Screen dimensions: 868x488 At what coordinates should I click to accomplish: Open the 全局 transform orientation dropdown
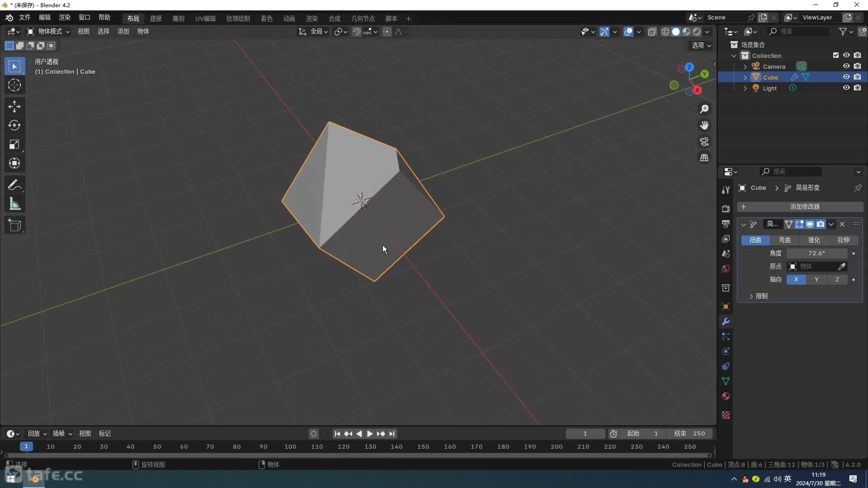pos(313,32)
